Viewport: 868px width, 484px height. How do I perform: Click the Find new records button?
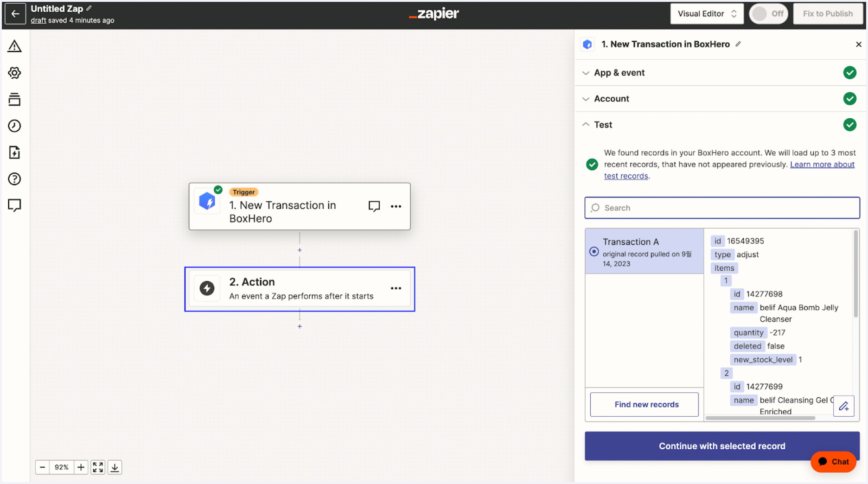coord(644,404)
